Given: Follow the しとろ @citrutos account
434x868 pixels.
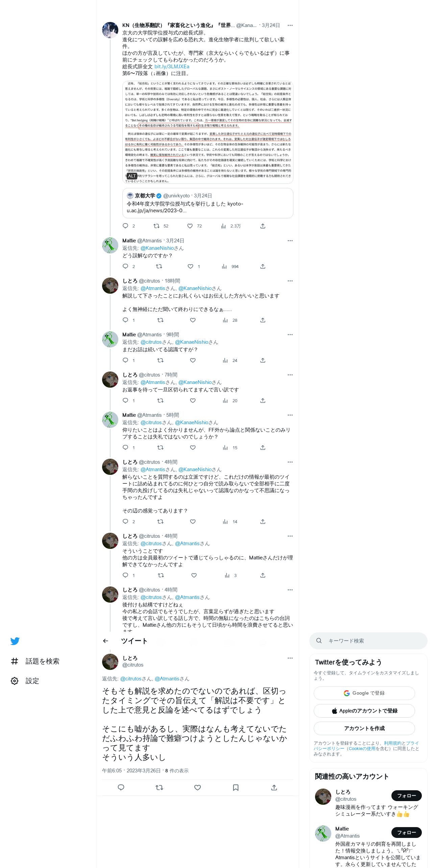Looking at the screenshot, I should pos(407,796).
